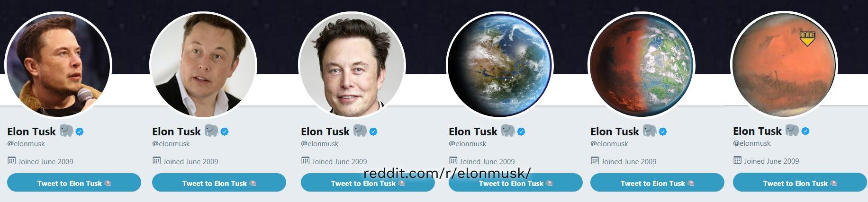Click Tweet to Elon Tusk under red Mars avatar

point(800,183)
